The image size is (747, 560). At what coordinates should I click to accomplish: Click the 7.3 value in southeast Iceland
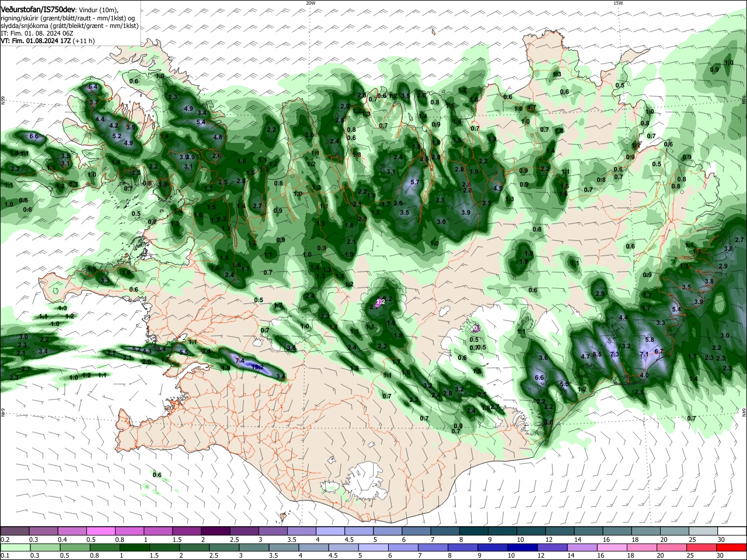pyautogui.click(x=614, y=355)
